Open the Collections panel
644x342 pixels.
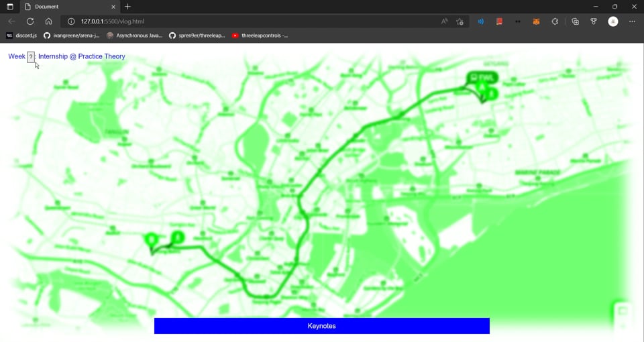click(x=575, y=21)
